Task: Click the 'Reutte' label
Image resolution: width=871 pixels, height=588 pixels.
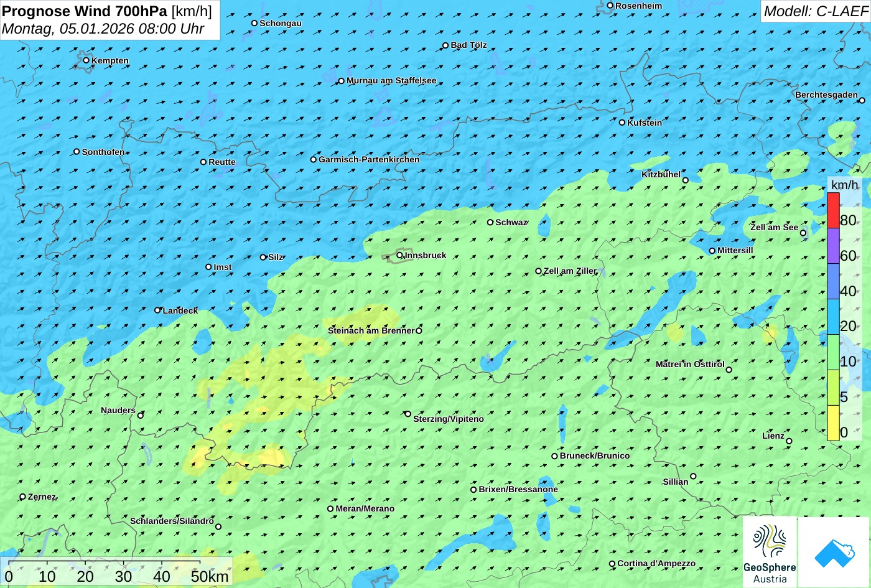Action: (x=222, y=162)
